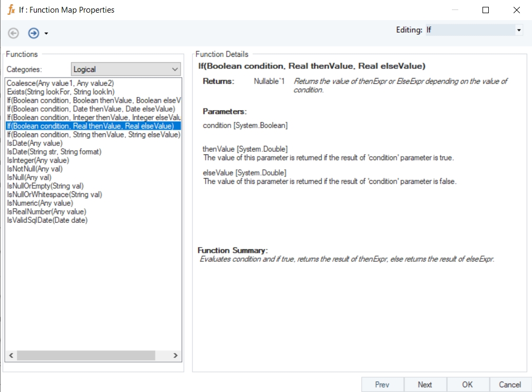The width and height of the screenshot is (532, 392).
Task: Choose the If function with Date values
Action: tap(91, 109)
